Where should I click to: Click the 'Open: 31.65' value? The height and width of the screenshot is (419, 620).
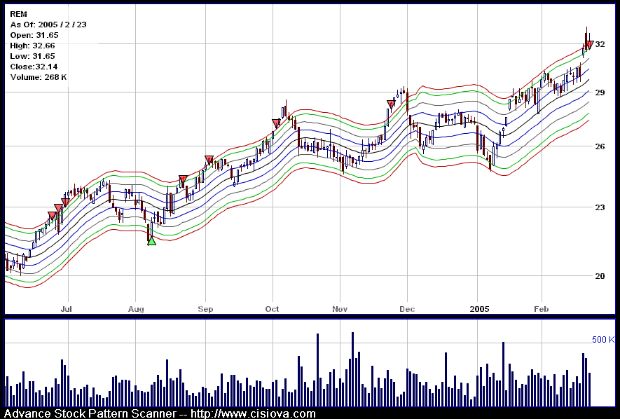34,35
